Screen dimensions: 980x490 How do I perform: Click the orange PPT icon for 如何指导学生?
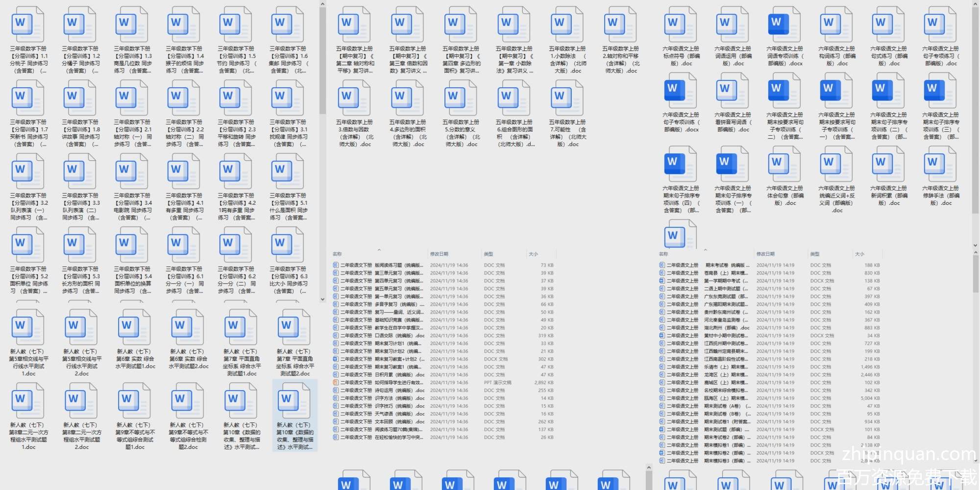pyautogui.click(x=336, y=383)
